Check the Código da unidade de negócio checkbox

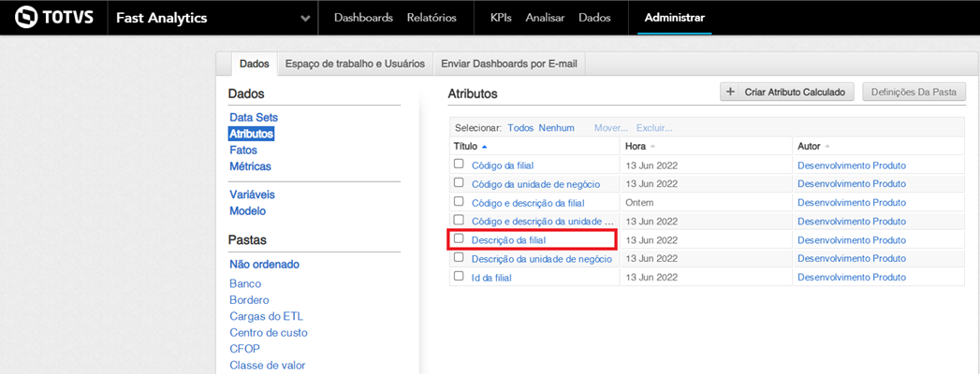coord(459,183)
